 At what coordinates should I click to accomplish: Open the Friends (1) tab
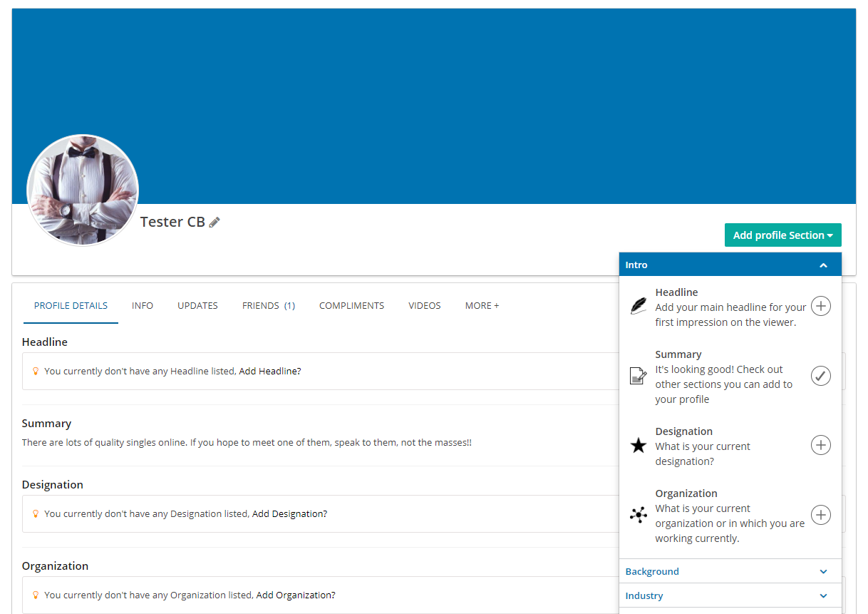coord(268,306)
